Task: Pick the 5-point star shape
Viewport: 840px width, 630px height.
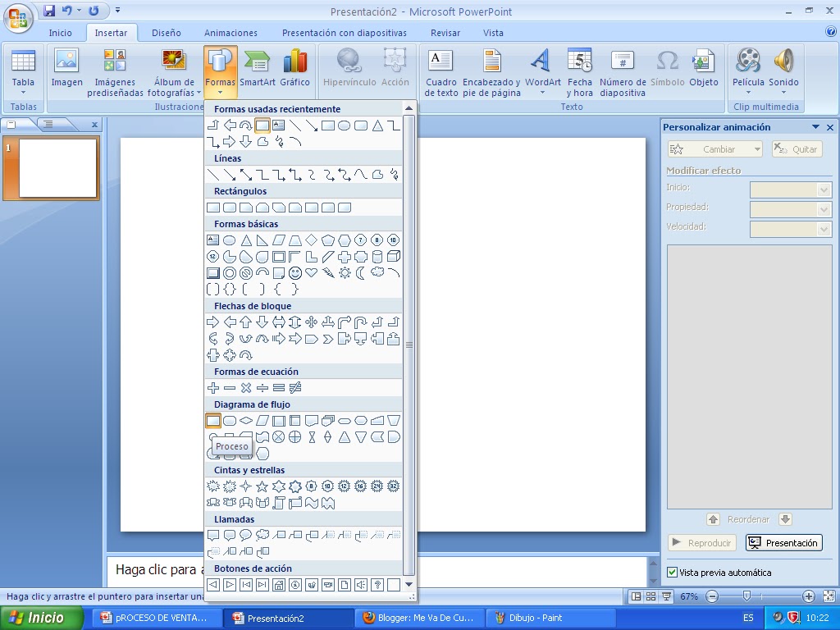Action: pyautogui.click(x=262, y=486)
